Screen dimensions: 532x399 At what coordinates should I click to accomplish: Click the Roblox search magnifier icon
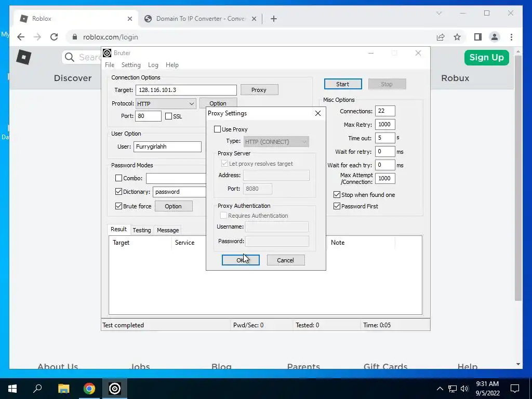[x=70, y=57]
